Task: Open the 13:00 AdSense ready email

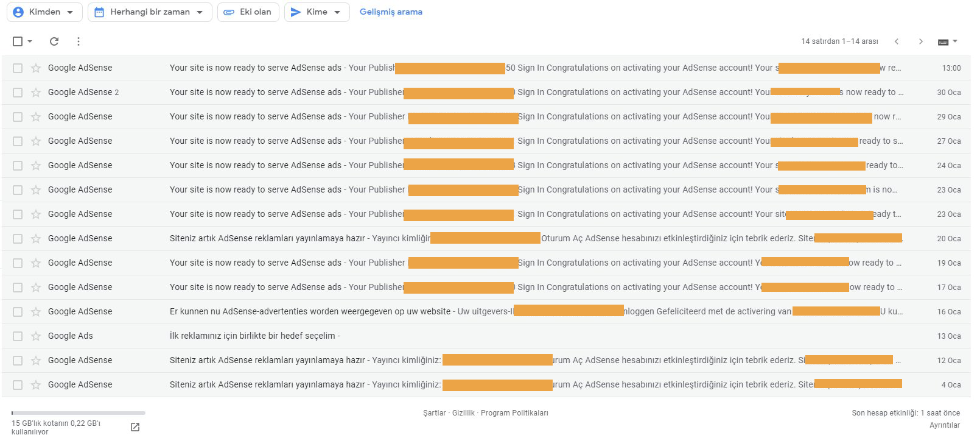Action: tap(486, 68)
